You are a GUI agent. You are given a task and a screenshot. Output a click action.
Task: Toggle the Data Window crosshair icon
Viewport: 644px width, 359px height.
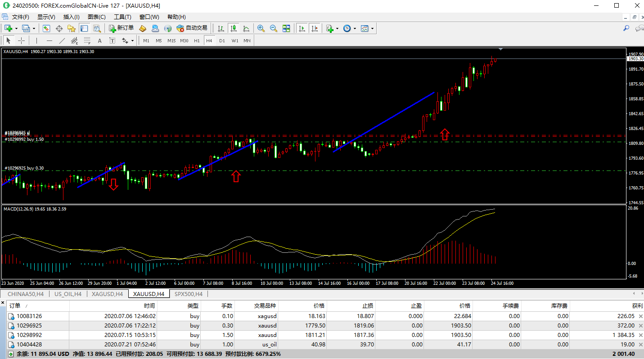[59, 28]
